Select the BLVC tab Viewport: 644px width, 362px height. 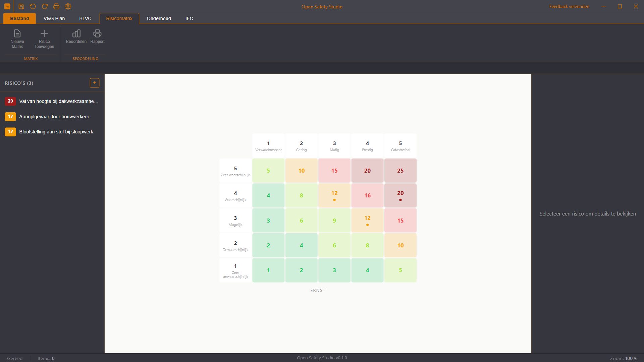(x=85, y=18)
